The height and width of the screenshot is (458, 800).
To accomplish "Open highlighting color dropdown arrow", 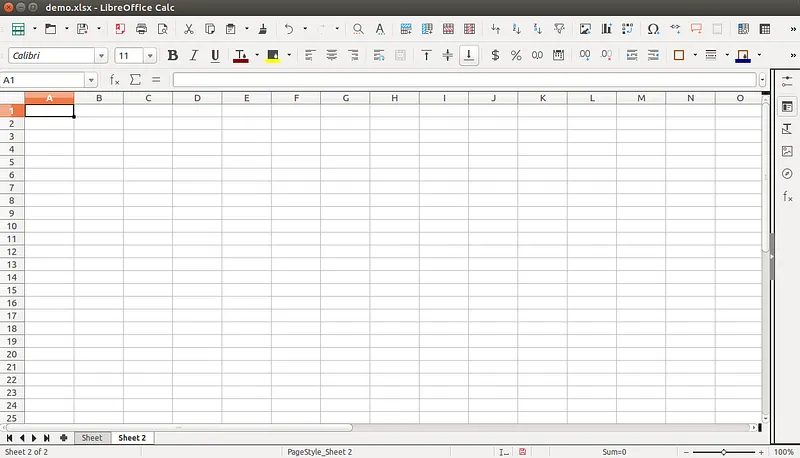I will [289, 55].
